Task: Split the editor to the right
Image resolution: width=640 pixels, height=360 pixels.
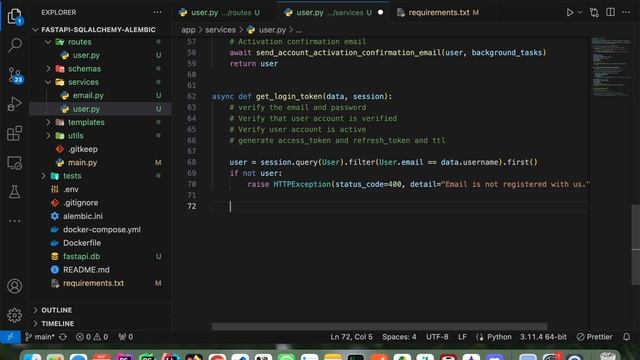Action: [610, 12]
